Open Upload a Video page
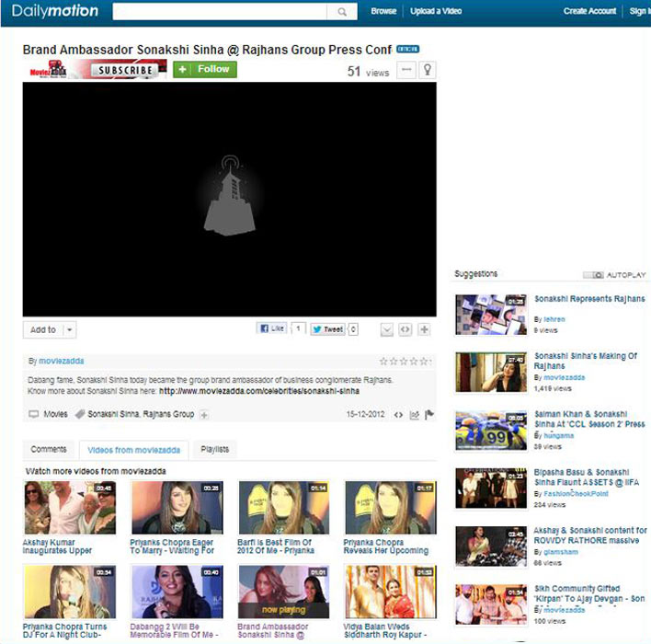This screenshot has width=651, height=644. click(436, 11)
